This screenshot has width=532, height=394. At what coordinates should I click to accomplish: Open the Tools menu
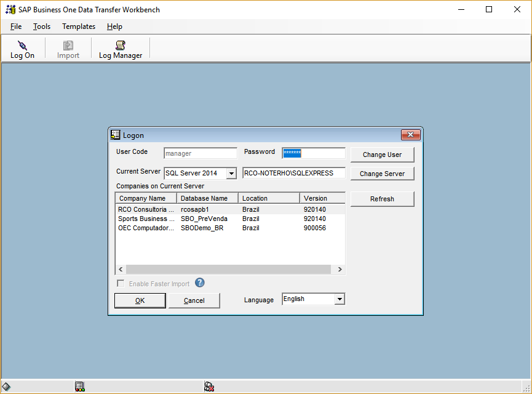42,26
